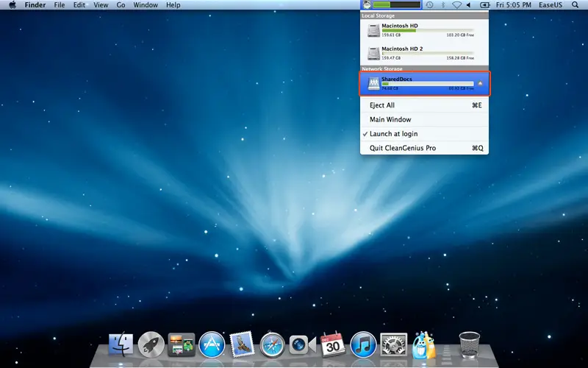Click the Macintosh HD 2 usage bar

(428, 53)
